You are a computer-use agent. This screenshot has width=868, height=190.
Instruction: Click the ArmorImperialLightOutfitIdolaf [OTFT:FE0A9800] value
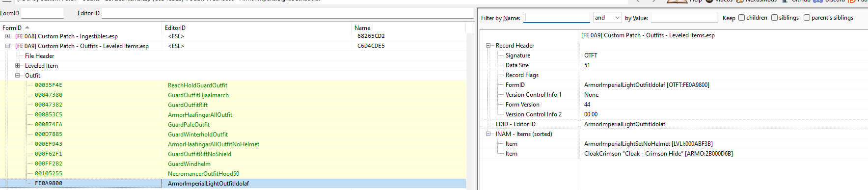[647, 85]
